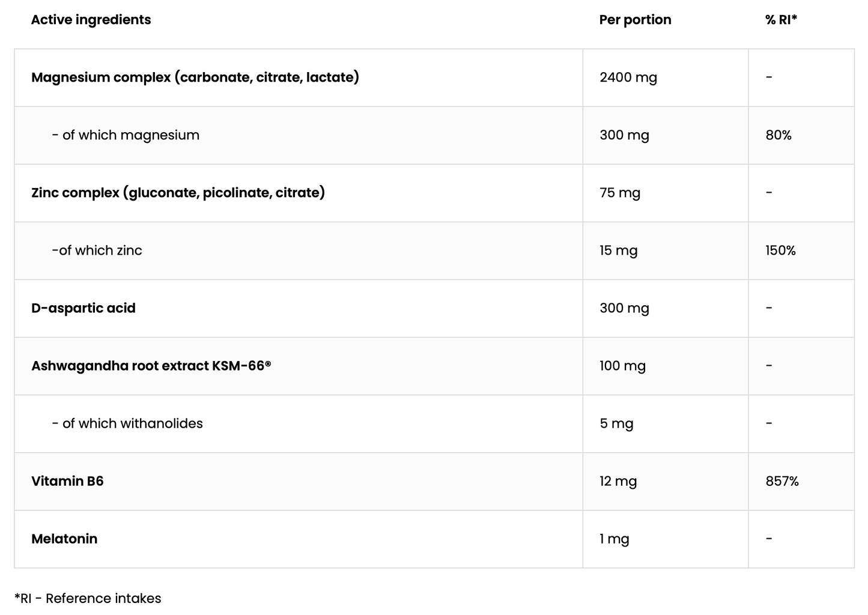868x615 pixels.
Task: Select the D-aspartic acid row label
Action: point(83,308)
